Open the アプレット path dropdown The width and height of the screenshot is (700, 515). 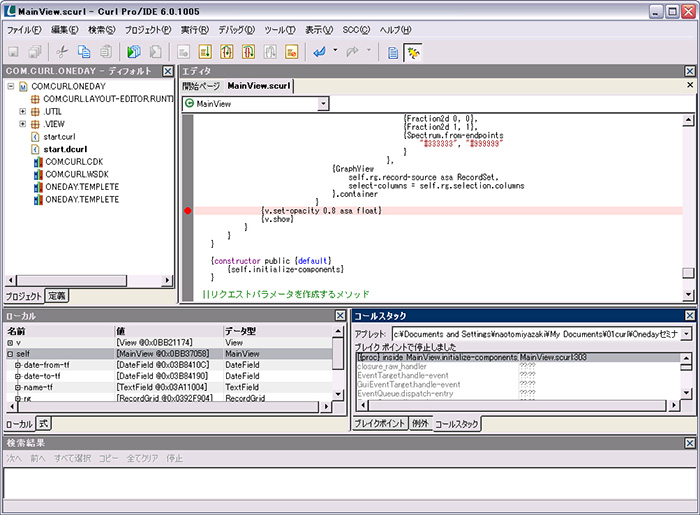coord(686,333)
